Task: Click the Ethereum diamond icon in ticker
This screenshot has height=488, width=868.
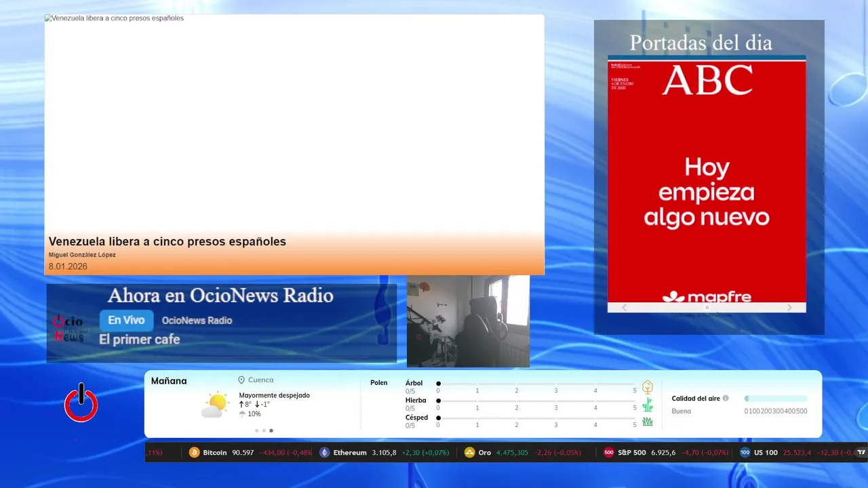Action: (324, 452)
